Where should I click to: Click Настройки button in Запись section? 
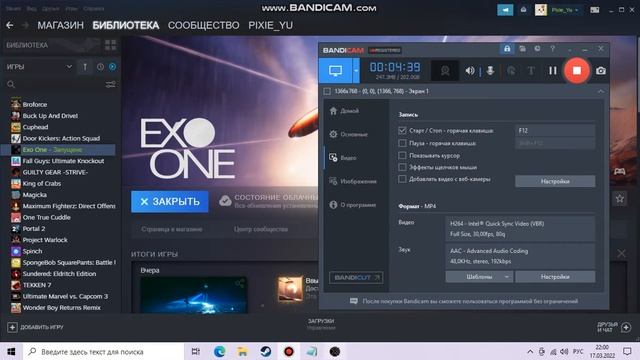(x=555, y=181)
